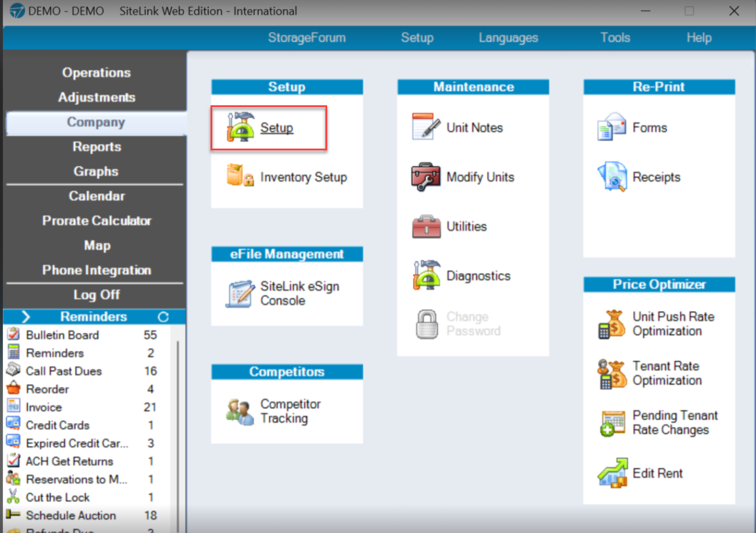Click the Invoice reminder icon

[x=13, y=407]
